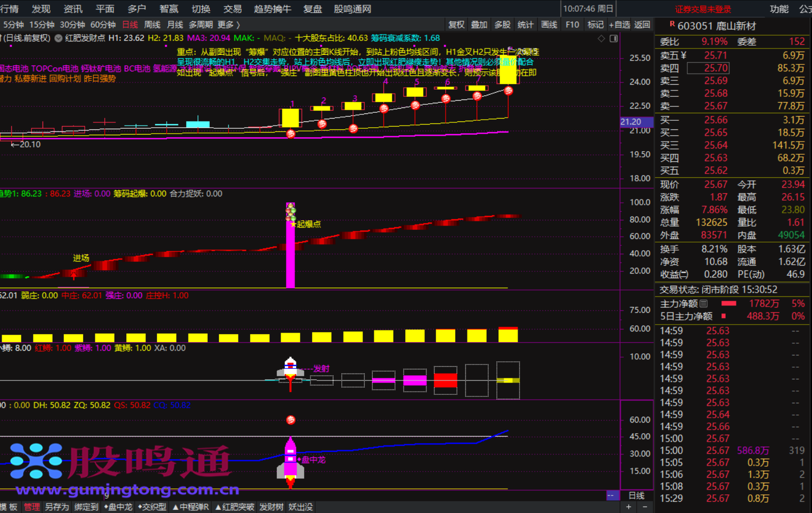The image size is (812, 513).
Task: Click the 叠加 toolbar button
Action: click(479, 24)
